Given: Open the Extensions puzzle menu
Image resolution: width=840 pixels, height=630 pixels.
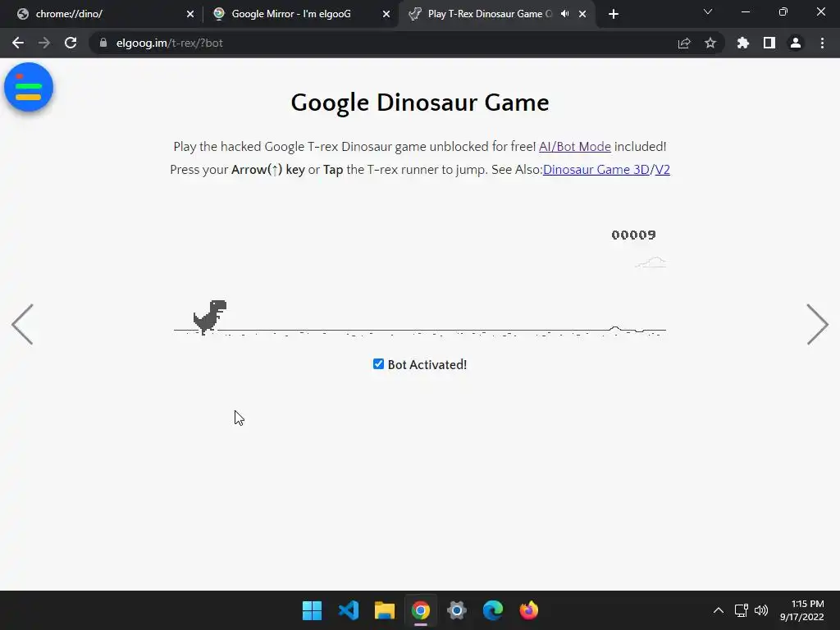Looking at the screenshot, I should tap(743, 43).
